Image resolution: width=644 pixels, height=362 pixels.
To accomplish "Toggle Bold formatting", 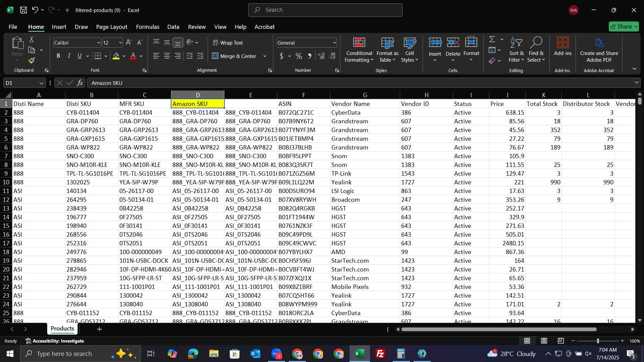I will pyautogui.click(x=58, y=56).
